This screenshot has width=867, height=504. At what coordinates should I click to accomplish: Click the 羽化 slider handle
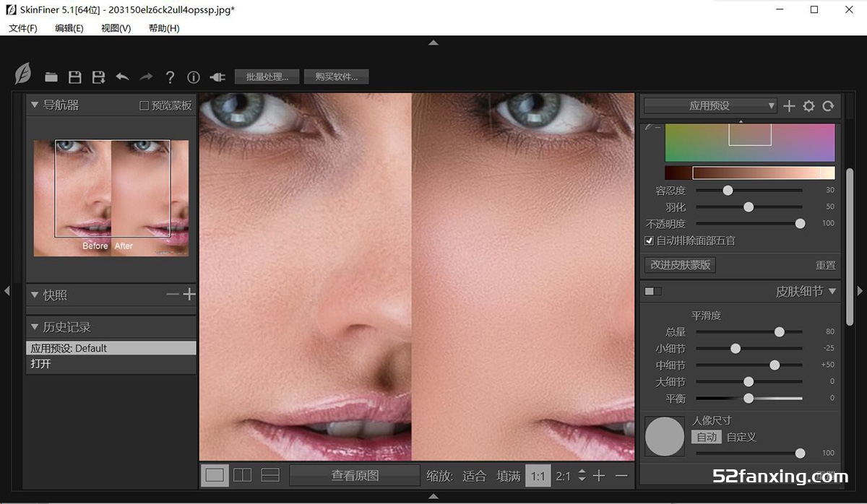tap(749, 207)
